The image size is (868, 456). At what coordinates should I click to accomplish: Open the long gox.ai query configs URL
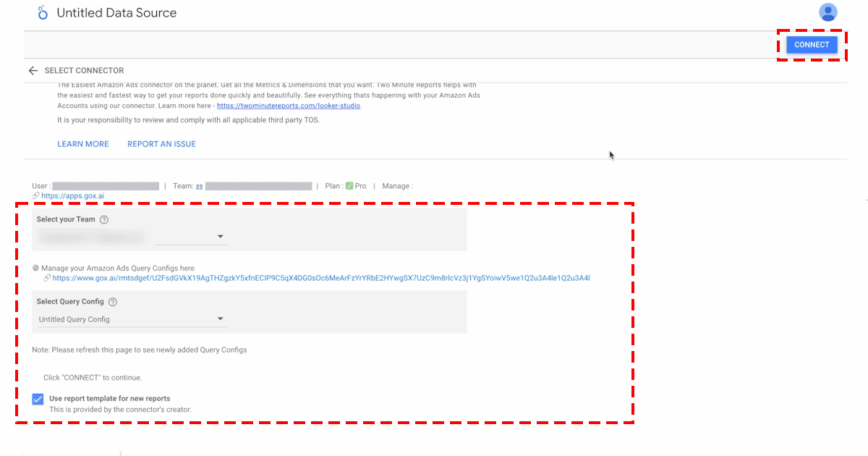point(321,278)
